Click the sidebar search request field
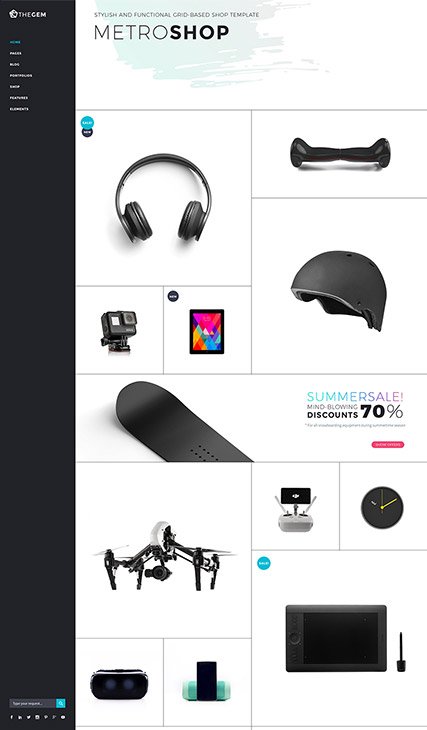 tap(33, 703)
